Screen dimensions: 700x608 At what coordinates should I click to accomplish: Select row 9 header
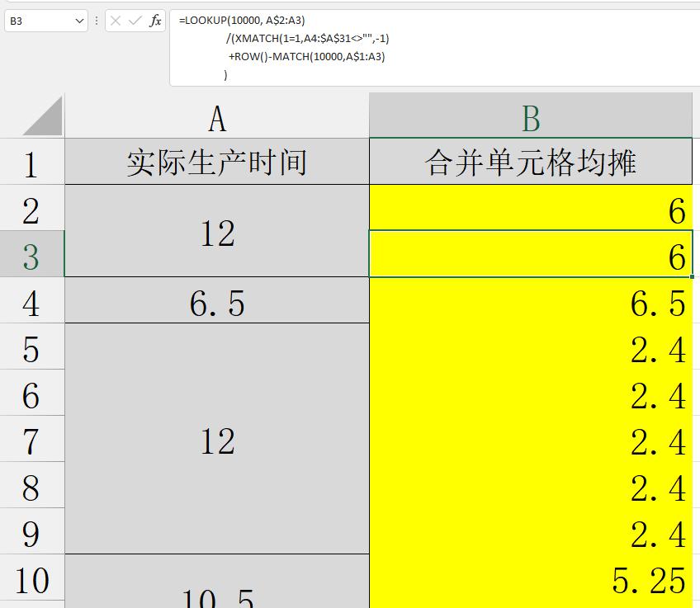(x=32, y=530)
